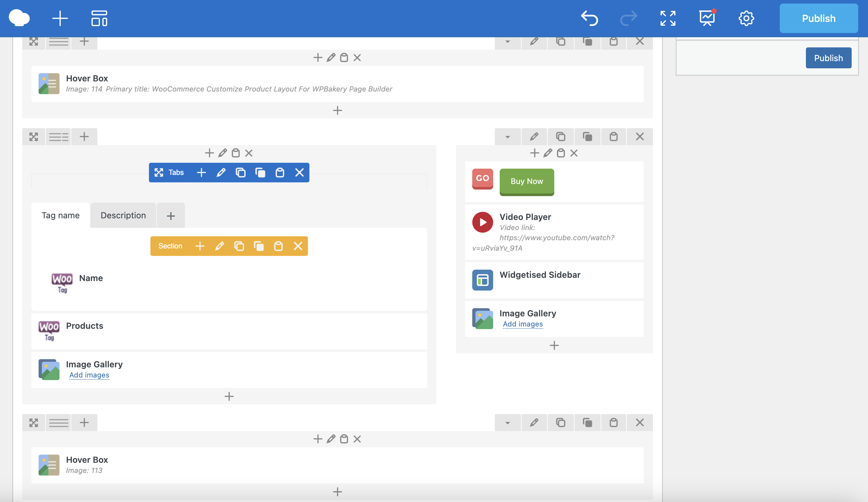Switch to the Description tab

tap(123, 215)
